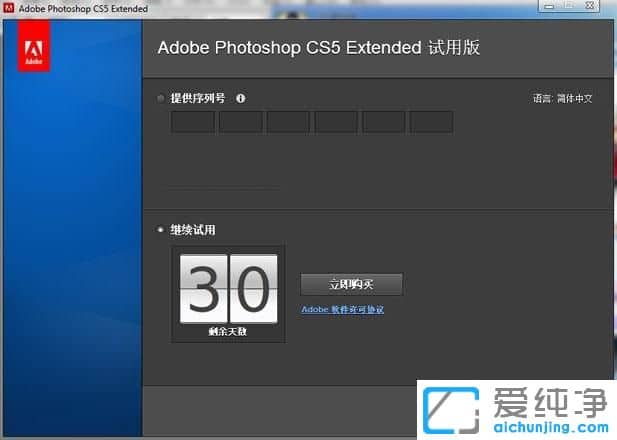Click the third serial number field
The image size is (617, 440).
pos(288,122)
